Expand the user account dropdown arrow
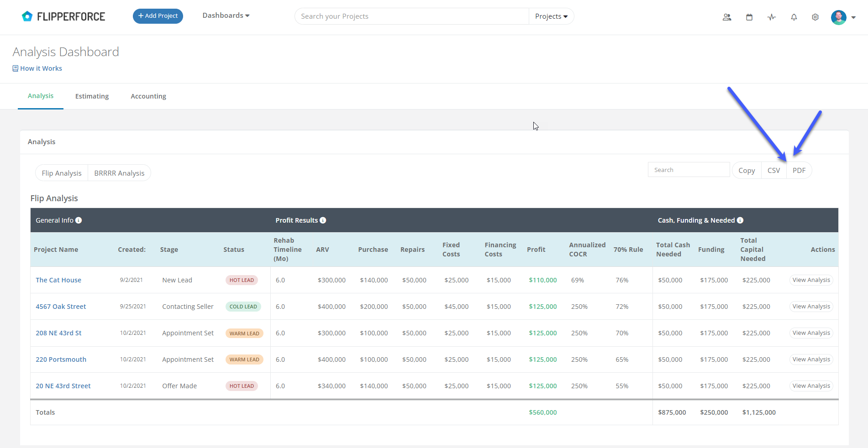868x448 pixels. pyautogui.click(x=853, y=17)
